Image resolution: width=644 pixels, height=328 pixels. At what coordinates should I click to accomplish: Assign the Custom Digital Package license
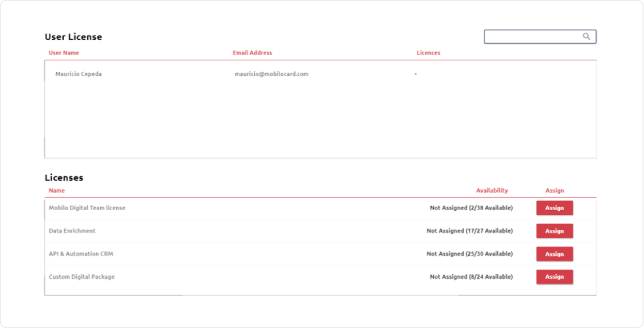(x=554, y=277)
